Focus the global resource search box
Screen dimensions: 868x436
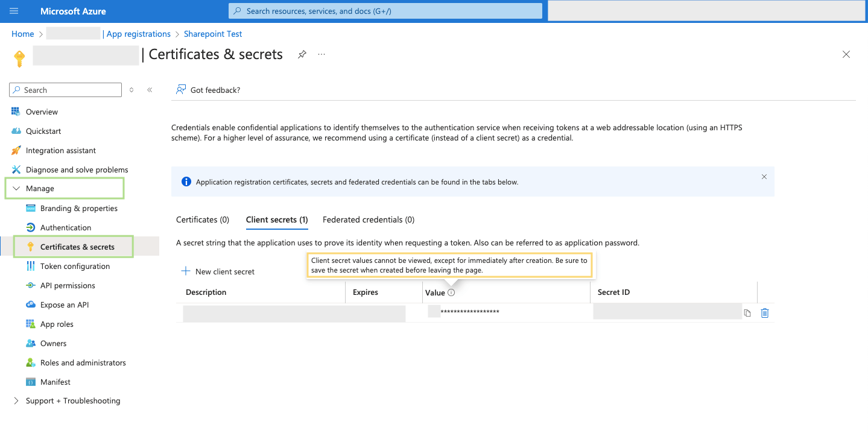tap(385, 11)
